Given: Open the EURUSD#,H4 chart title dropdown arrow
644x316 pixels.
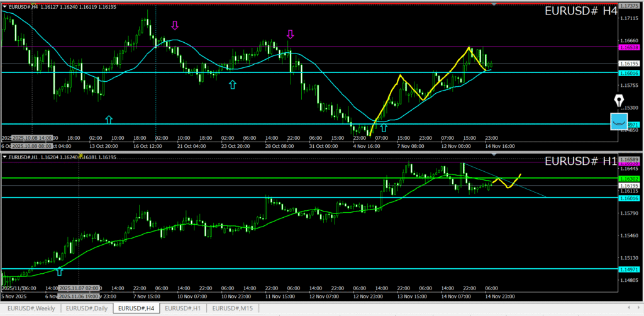Looking at the screenshot, I should pos(4,6).
